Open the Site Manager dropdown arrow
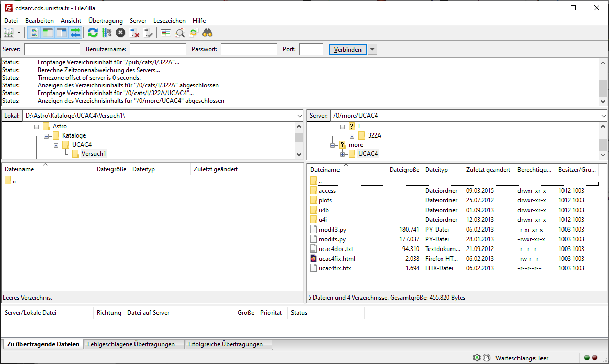 point(19,33)
